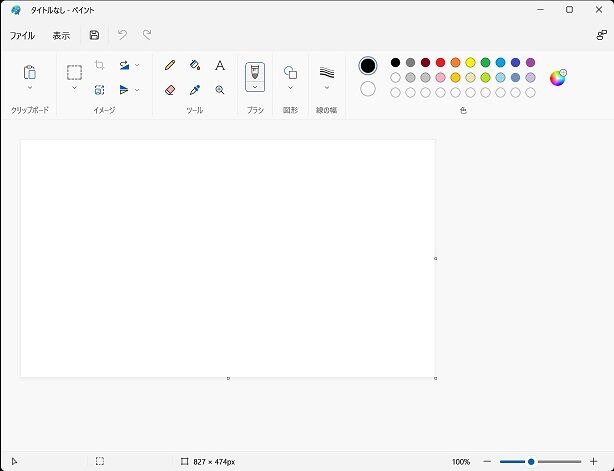Click the crop icon
The height and width of the screenshot is (471, 614).
(99, 65)
